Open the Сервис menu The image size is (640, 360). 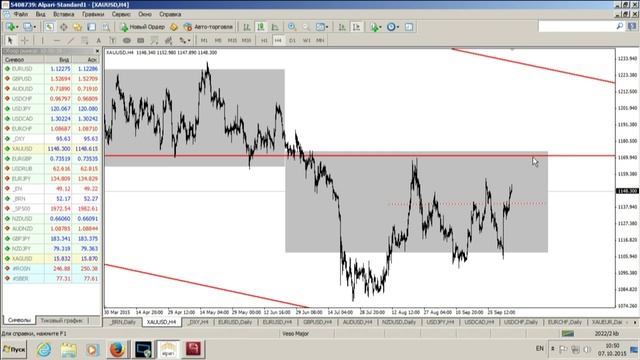121,14
